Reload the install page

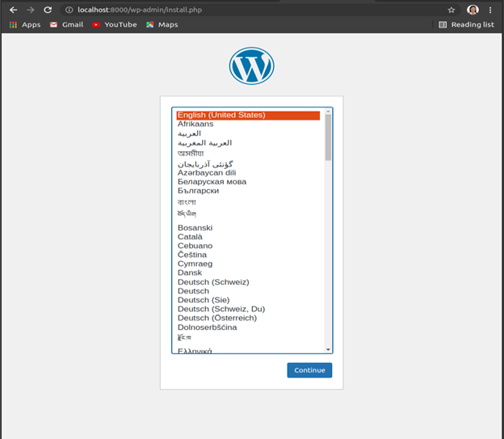[48, 10]
